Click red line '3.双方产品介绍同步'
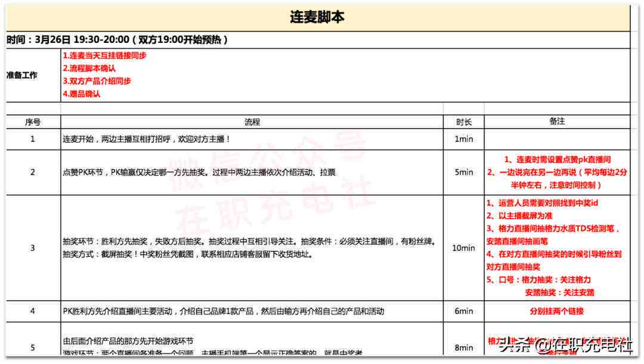Screen dimensions: 644x364 pos(97,81)
